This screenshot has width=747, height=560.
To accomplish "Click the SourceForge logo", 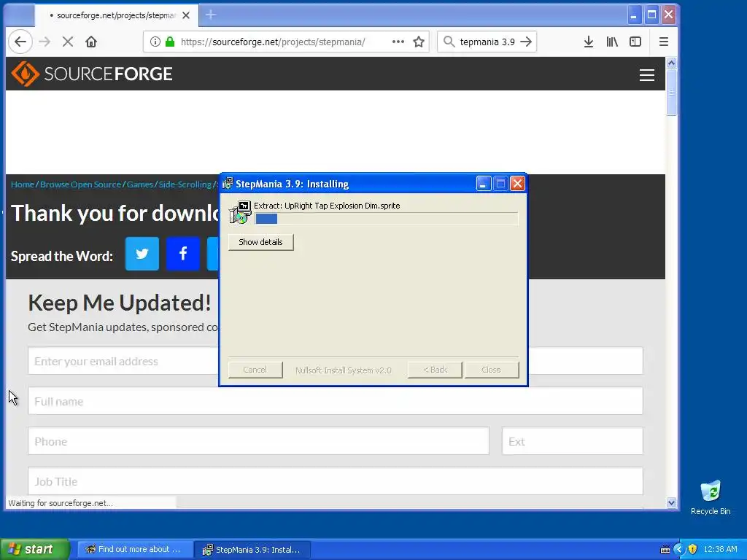I will (91, 74).
